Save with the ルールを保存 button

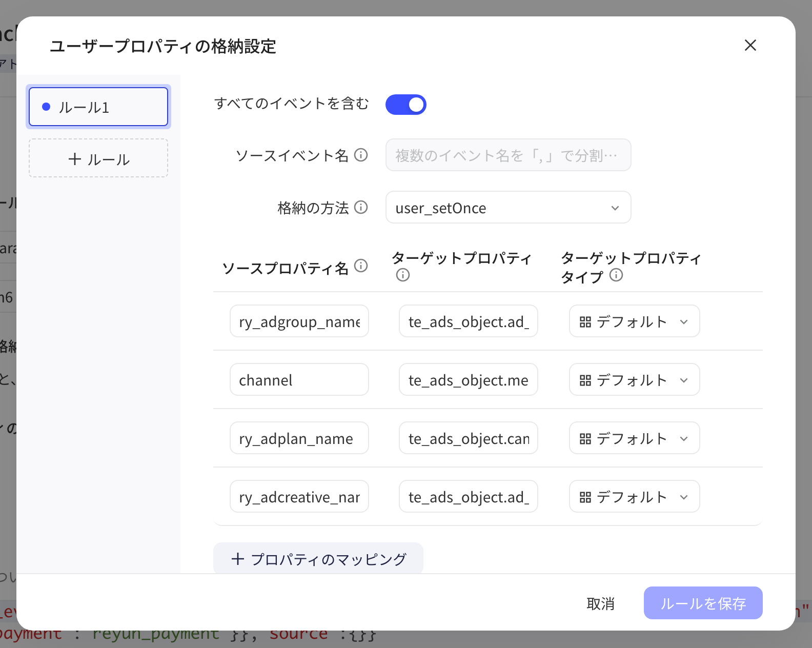click(x=703, y=603)
